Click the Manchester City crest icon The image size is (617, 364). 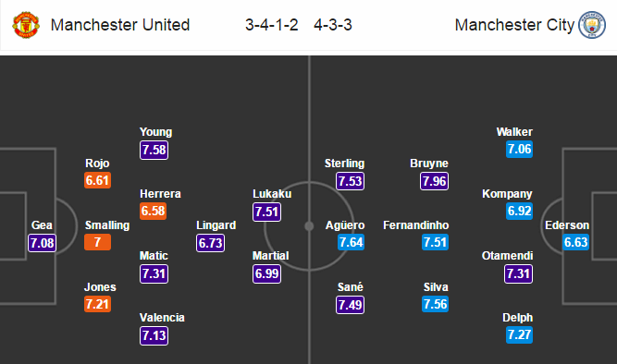pos(592,25)
